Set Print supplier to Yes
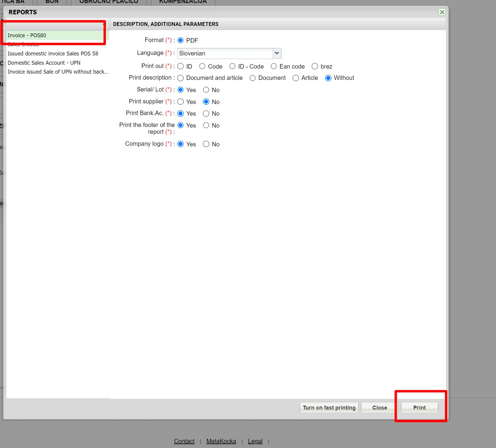This screenshot has width=496, height=448. pyautogui.click(x=181, y=102)
